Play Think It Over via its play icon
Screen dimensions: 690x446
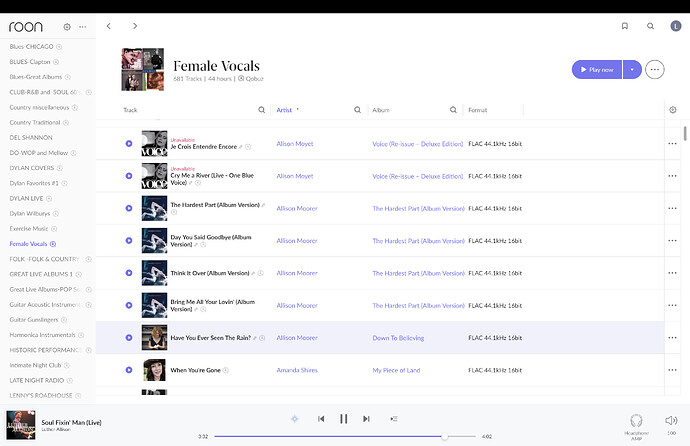click(129, 273)
